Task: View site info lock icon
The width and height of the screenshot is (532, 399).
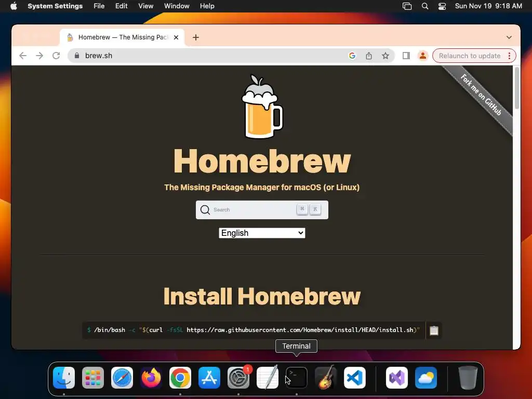Action: click(x=77, y=56)
